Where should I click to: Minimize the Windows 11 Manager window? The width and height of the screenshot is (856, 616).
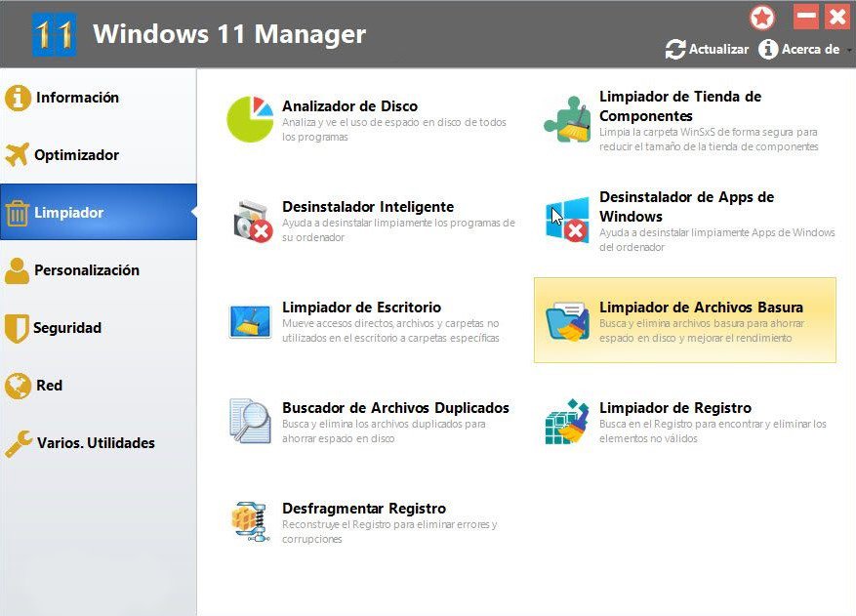[806, 17]
